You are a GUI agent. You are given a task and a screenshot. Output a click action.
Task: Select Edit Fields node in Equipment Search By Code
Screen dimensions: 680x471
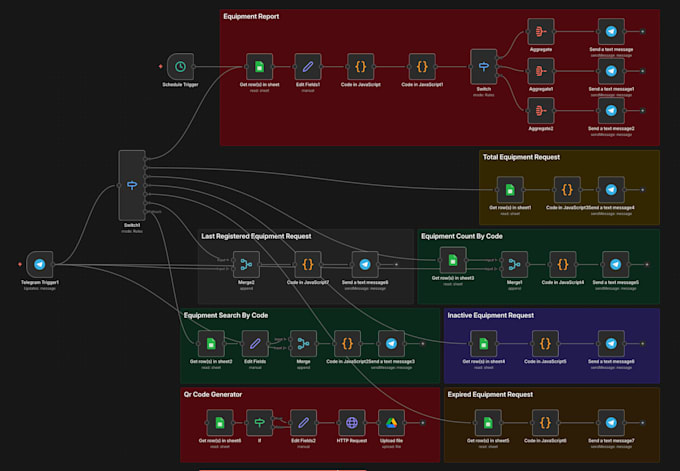point(255,343)
